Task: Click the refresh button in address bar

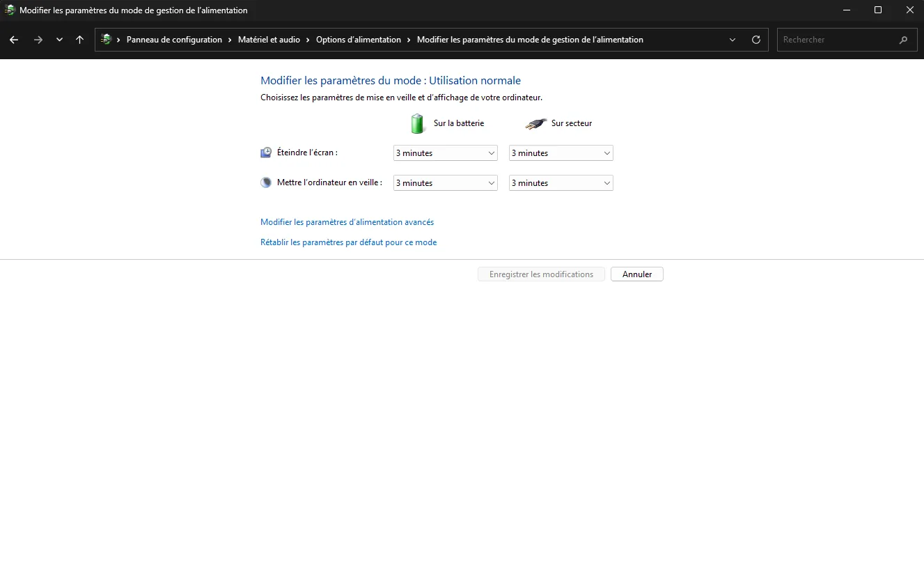Action: point(755,40)
